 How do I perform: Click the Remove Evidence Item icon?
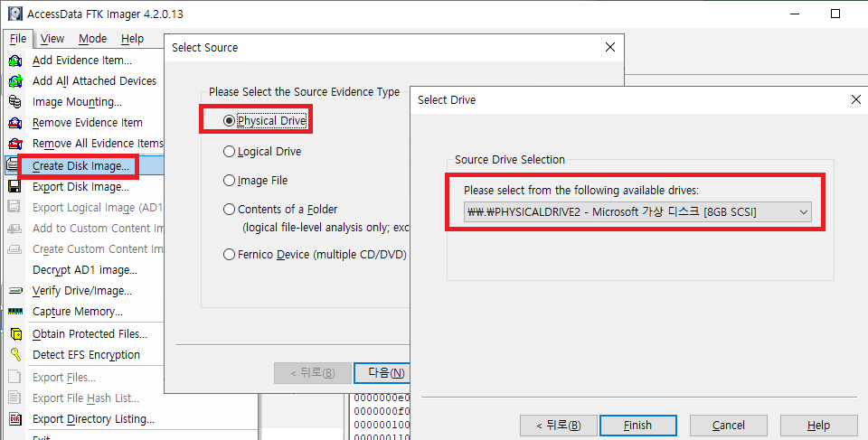pos(14,123)
